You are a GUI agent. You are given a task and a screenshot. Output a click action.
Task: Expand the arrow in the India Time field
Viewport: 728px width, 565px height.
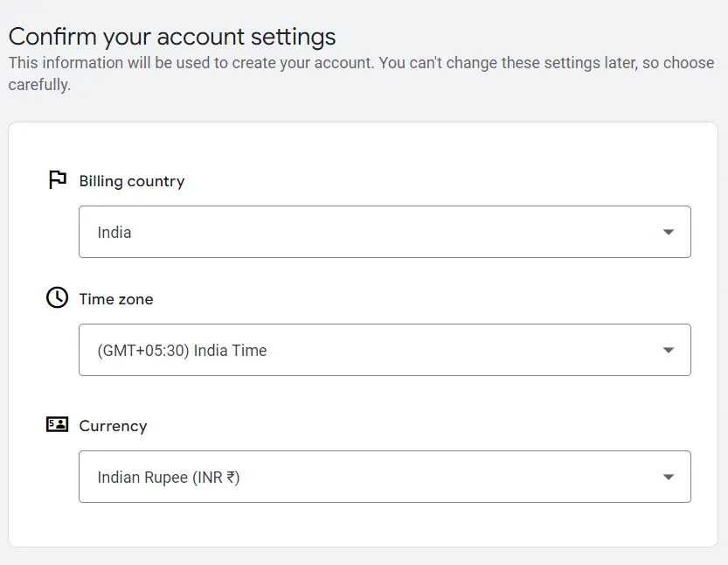point(668,350)
